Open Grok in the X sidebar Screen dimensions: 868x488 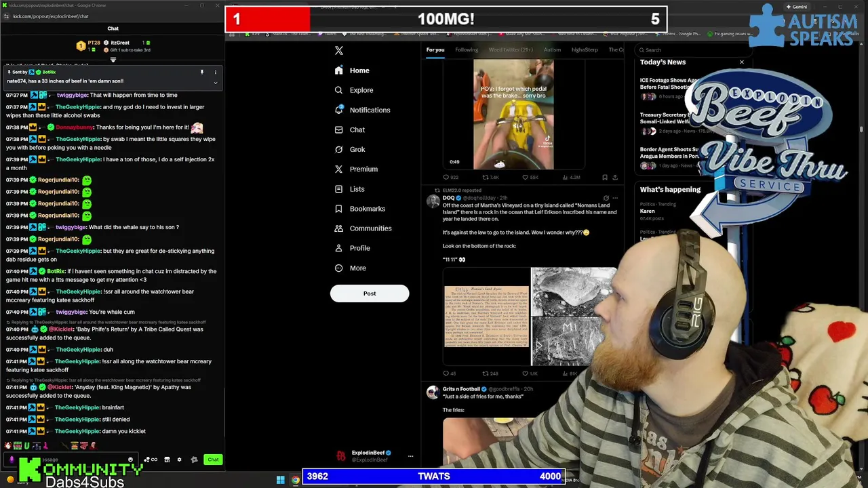coord(350,149)
